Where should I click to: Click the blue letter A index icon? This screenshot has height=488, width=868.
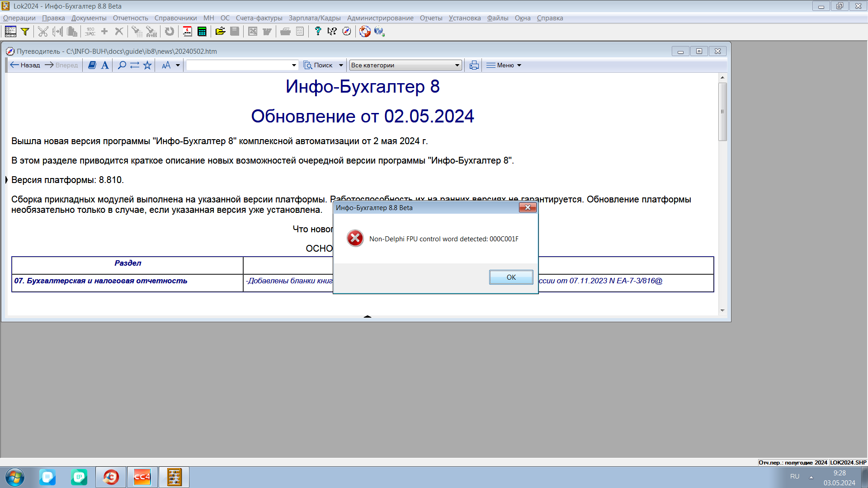coord(105,65)
